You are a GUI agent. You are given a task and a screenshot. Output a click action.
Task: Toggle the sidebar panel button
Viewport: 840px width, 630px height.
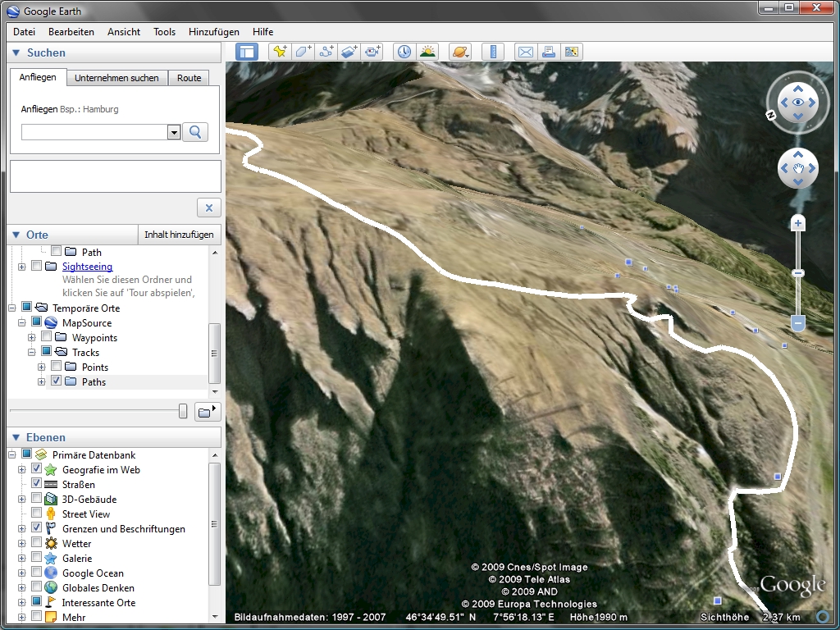tap(247, 52)
